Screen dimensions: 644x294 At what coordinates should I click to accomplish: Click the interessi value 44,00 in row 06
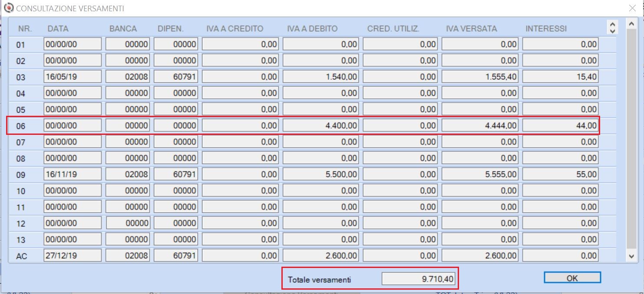tap(560, 126)
